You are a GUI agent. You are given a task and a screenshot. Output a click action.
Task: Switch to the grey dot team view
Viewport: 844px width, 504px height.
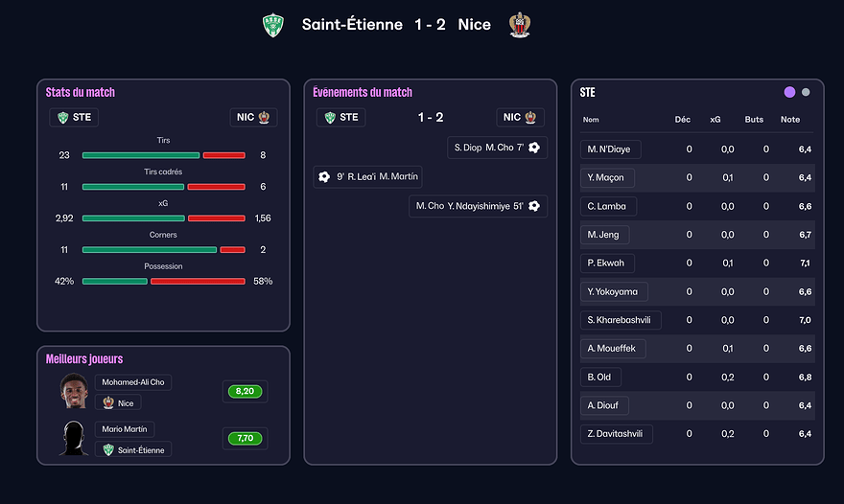[806, 92]
